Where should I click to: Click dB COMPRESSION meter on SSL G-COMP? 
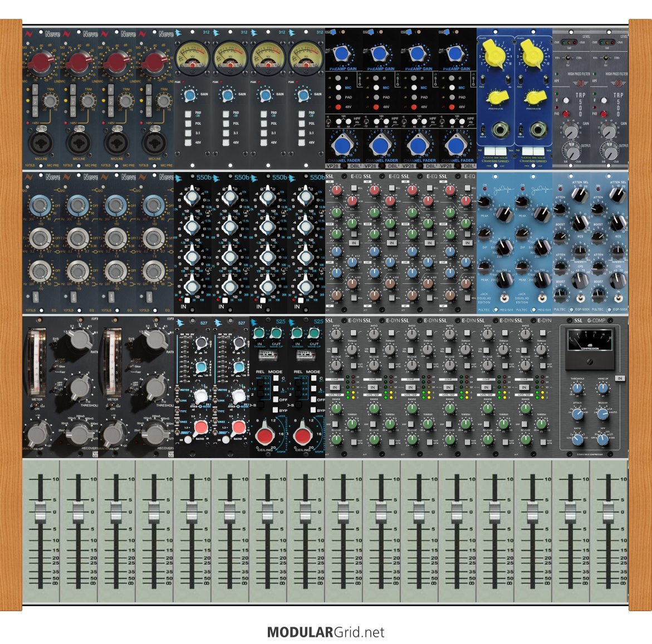click(x=590, y=341)
